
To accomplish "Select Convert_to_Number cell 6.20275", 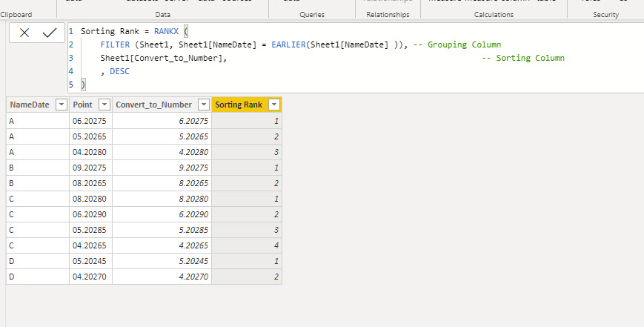I will click(x=162, y=121).
